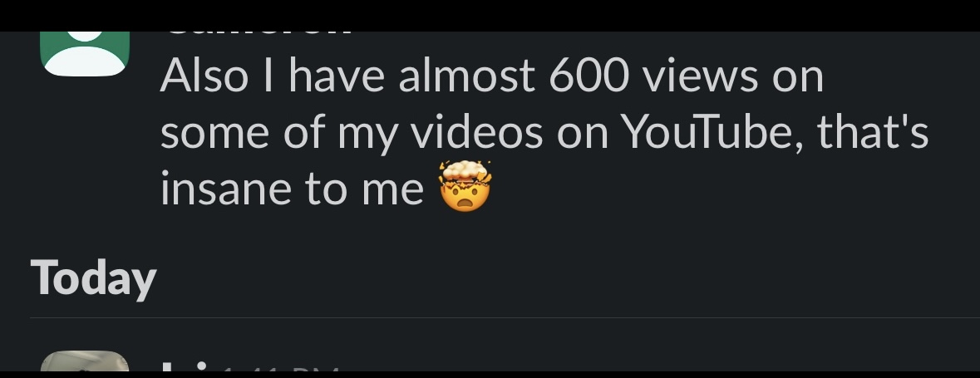Click the cut-off sender name below Today

point(179,367)
